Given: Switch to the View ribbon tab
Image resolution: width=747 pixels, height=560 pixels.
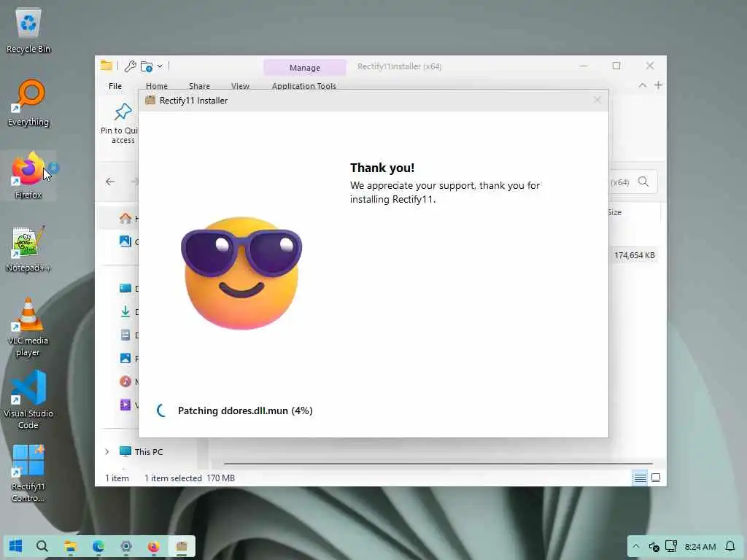Looking at the screenshot, I should (x=240, y=86).
